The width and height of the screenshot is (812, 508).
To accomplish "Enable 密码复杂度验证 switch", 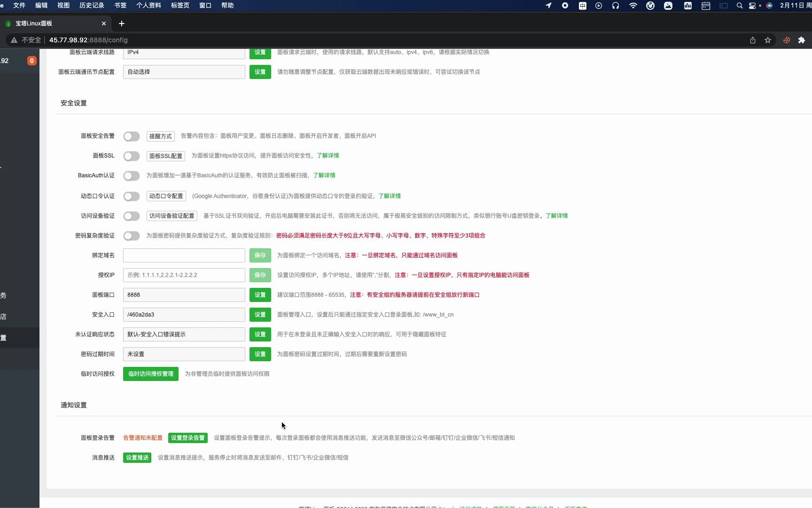I will (x=132, y=236).
